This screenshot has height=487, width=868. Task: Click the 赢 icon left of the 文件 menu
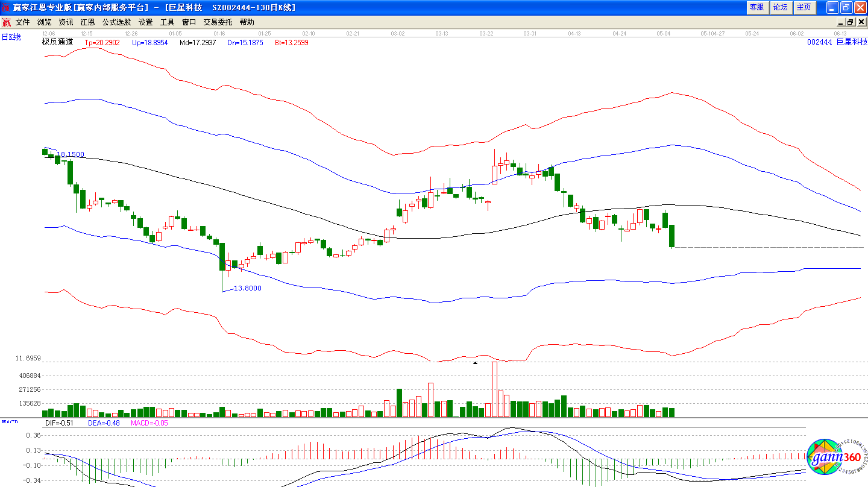click(6, 22)
